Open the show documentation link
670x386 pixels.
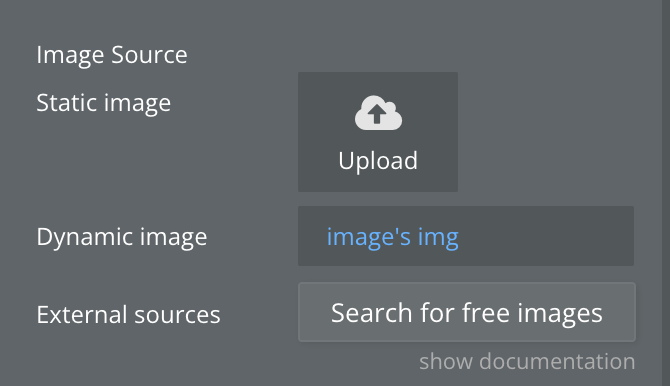tap(527, 362)
